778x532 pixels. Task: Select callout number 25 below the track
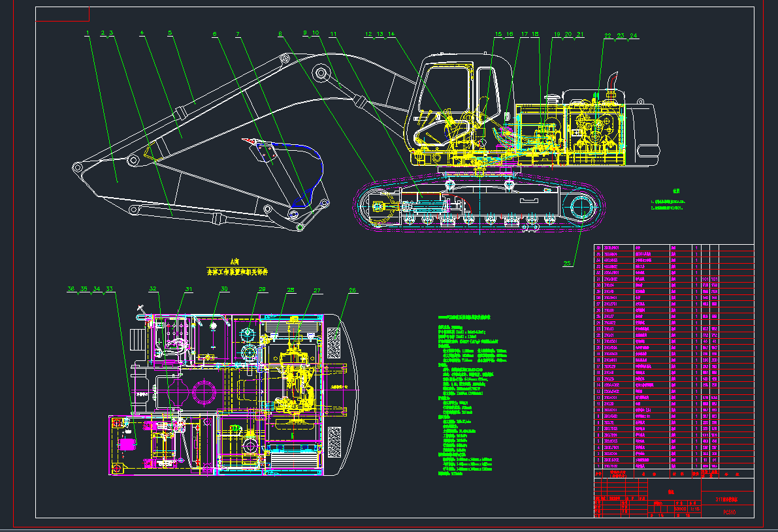[x=567, y=263]
